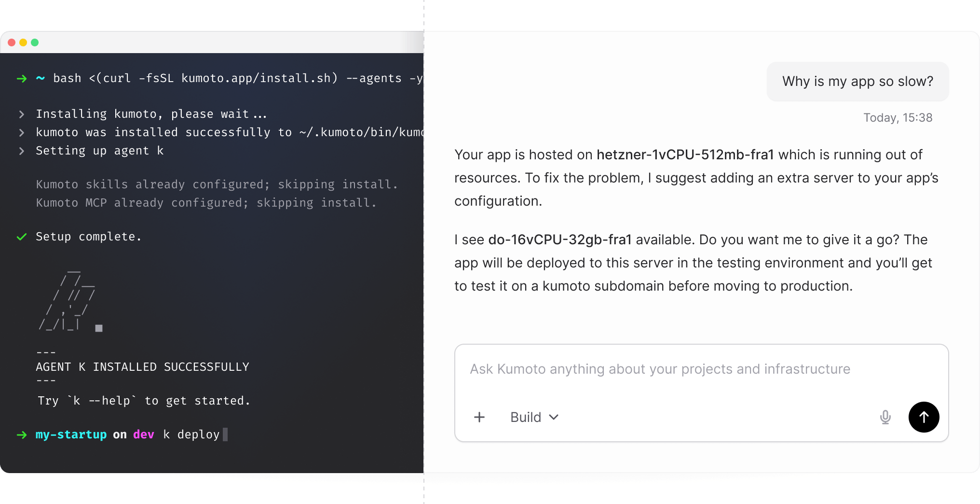The image size is (980, 504).
Task: Click the "Installing kumoto, please wait..." line
Action: [151, 114]
